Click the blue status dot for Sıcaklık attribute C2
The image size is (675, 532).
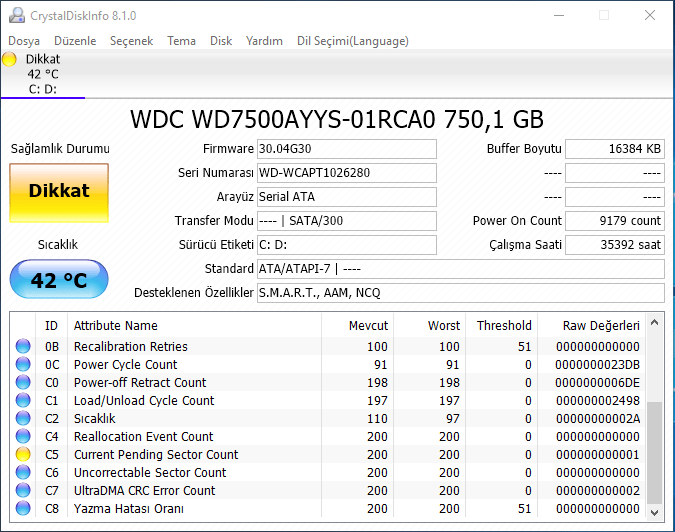pyautogui.click(x=23, y=418)
